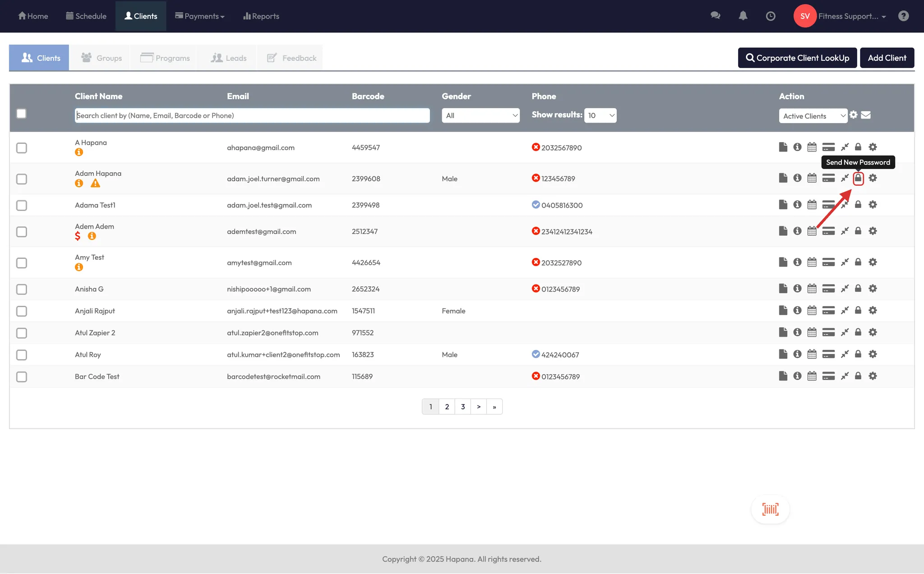The height and width of the screenshot is (574, 924).
Task: Open the Gender filter dropdown
Action: [x=480, y=116]
